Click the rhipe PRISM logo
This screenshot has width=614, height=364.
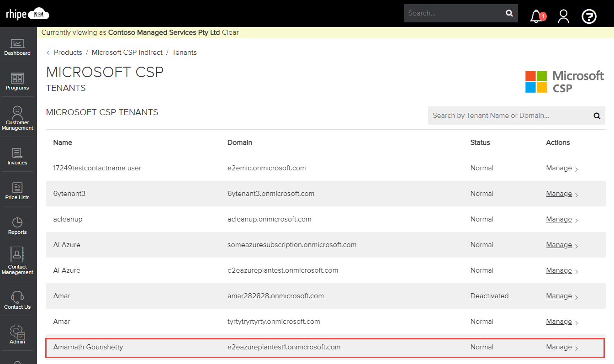coord(27,13)
